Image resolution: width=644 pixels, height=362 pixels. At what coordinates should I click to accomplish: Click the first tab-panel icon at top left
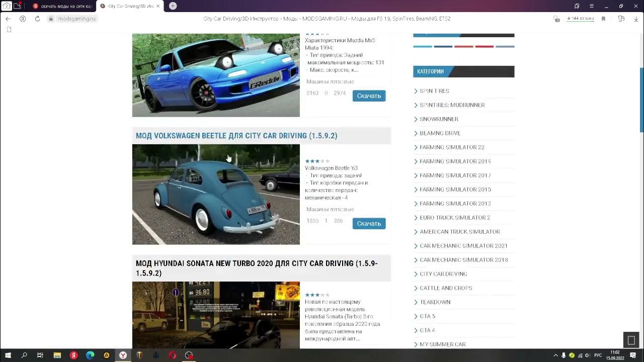tap(7, 6)
